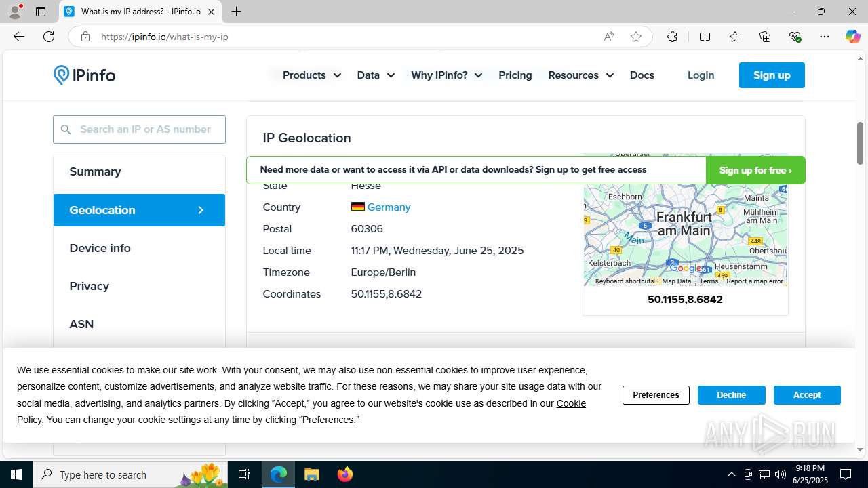This screenshot has height=488, width=868.
Task: Open Settings and more ellipsis
Action: 825,37
